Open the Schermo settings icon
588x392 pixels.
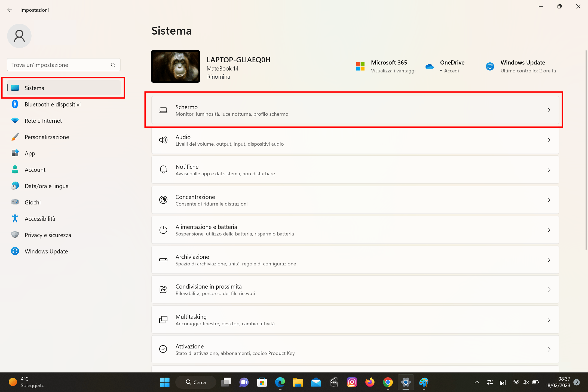coord(163,110)
